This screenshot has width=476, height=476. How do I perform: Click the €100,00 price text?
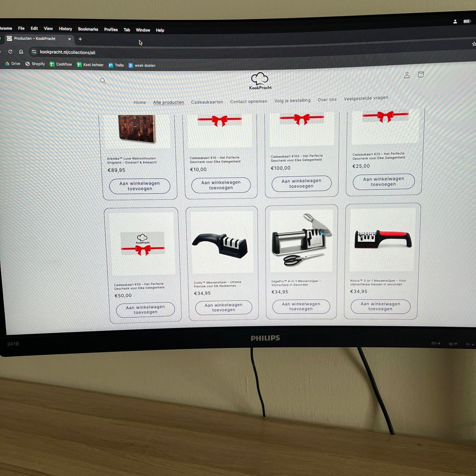pyautogui.click(x=280, y=168)
